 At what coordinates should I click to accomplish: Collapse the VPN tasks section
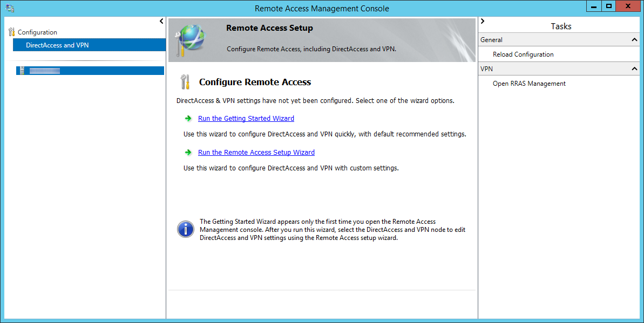click(634, 69)
